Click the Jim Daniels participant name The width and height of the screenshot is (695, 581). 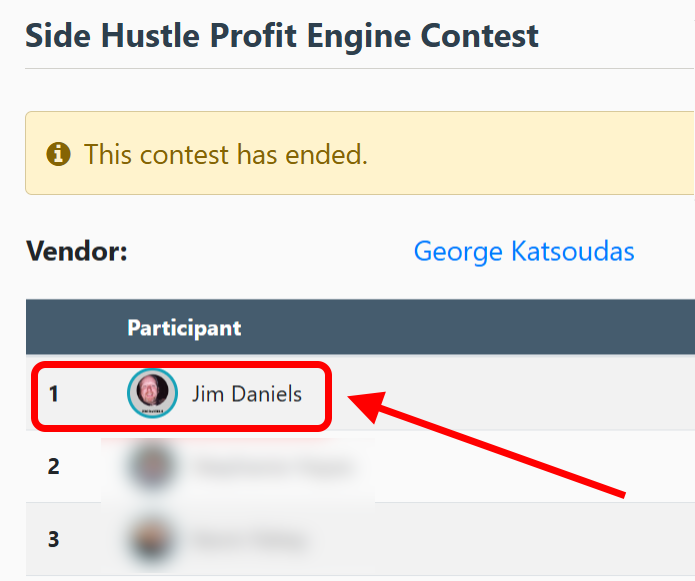(x=246, y=394)
